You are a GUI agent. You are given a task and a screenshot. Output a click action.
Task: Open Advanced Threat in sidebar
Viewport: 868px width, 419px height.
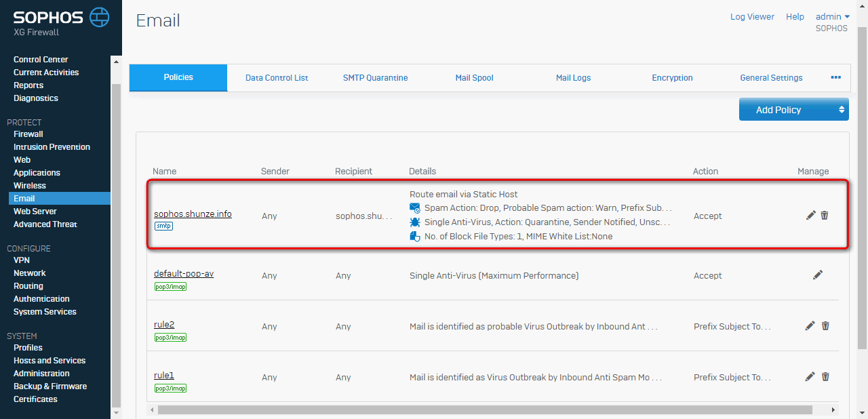coord(45,224)
